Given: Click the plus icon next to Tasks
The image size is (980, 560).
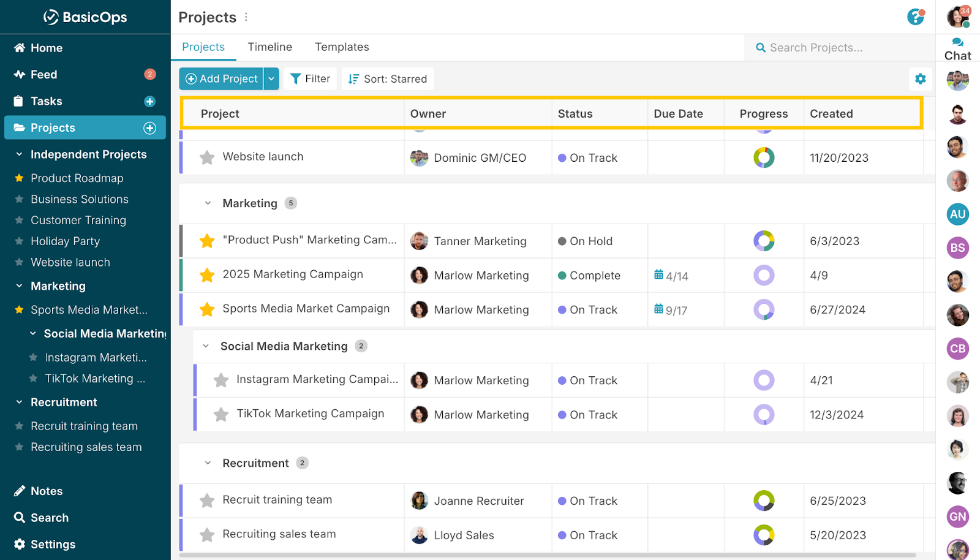Looking at the screenshot, I should [149, 102].
